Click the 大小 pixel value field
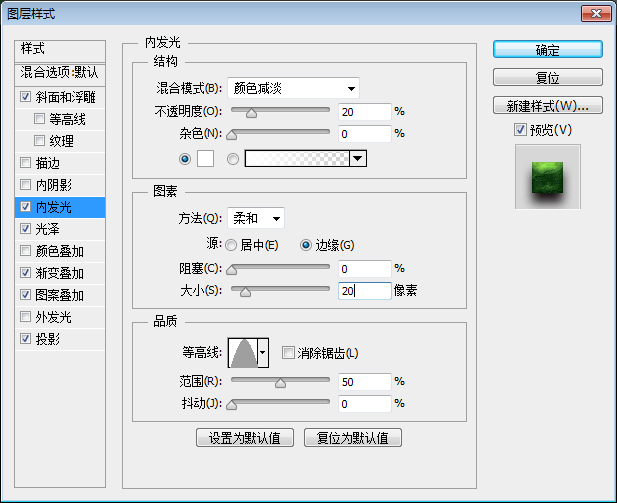 tap(365, 291)
